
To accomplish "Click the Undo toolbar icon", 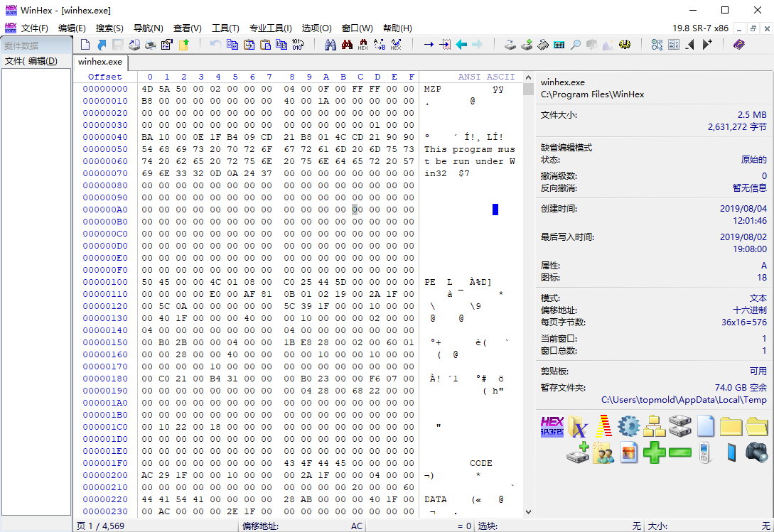I will pos(215,45).
